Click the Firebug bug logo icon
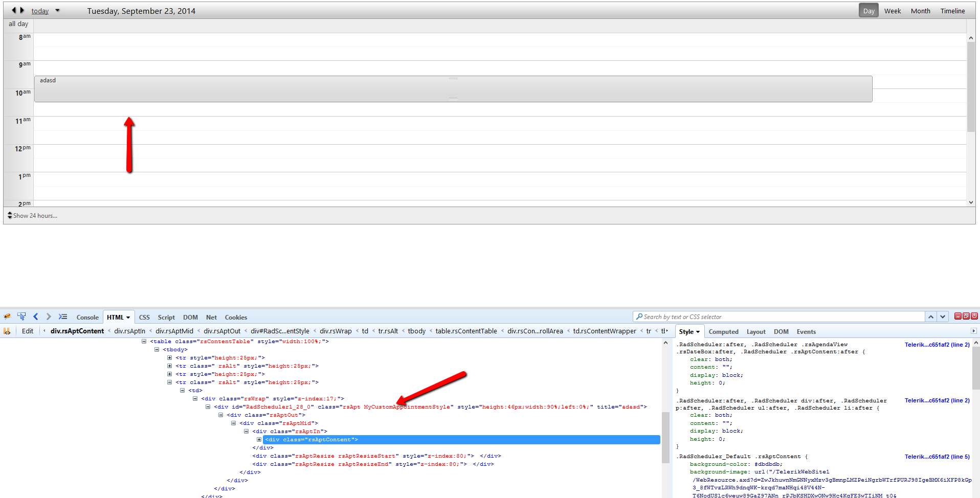Image resolution: width=980 pixels, height=498 pixels. pos(7,316)
